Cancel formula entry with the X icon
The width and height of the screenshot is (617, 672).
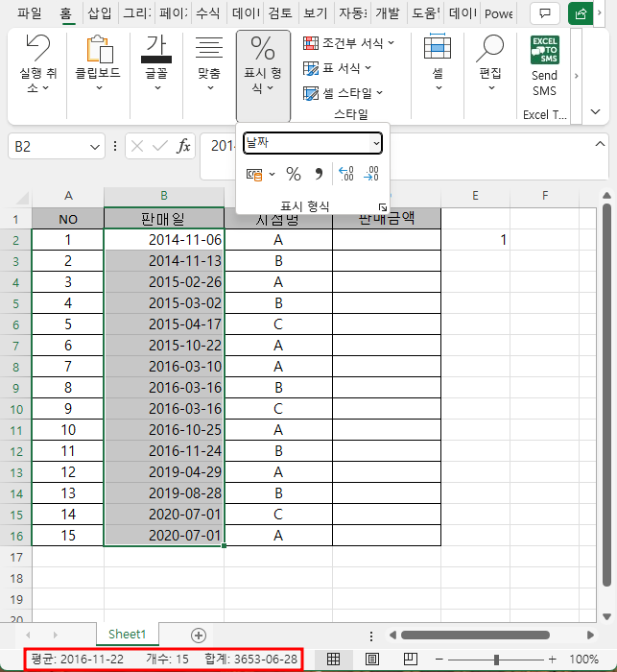pyautogui.click(x=137, y=147)
